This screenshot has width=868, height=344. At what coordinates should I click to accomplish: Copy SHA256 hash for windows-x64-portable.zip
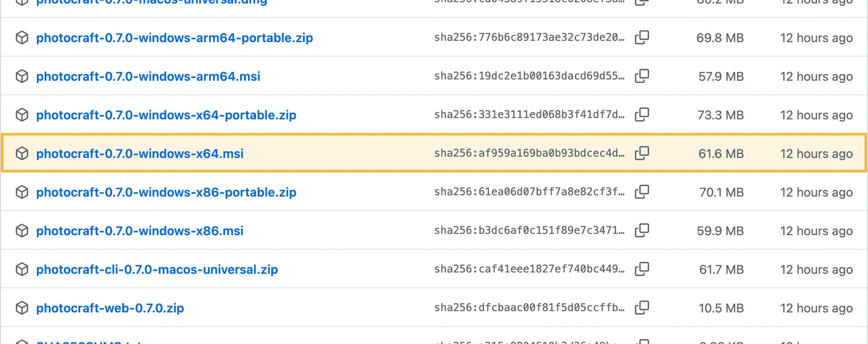pyautogui.click(x=642, y=114)
